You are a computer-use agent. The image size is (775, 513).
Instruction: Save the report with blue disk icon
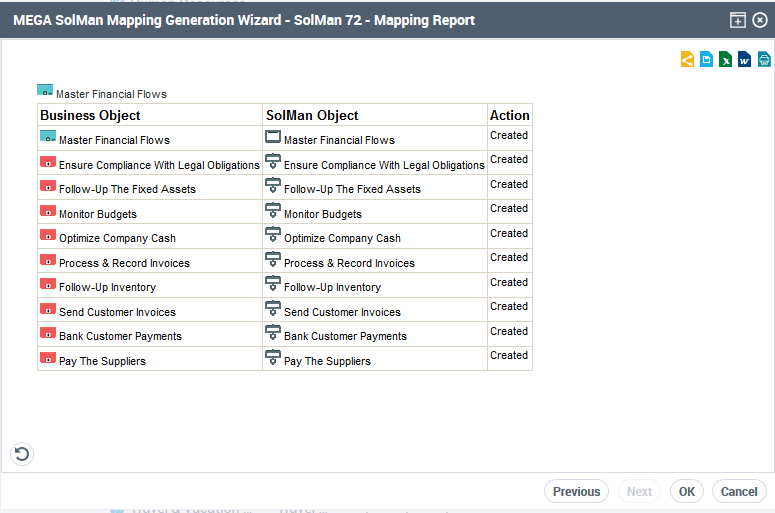tap(706, 60)
